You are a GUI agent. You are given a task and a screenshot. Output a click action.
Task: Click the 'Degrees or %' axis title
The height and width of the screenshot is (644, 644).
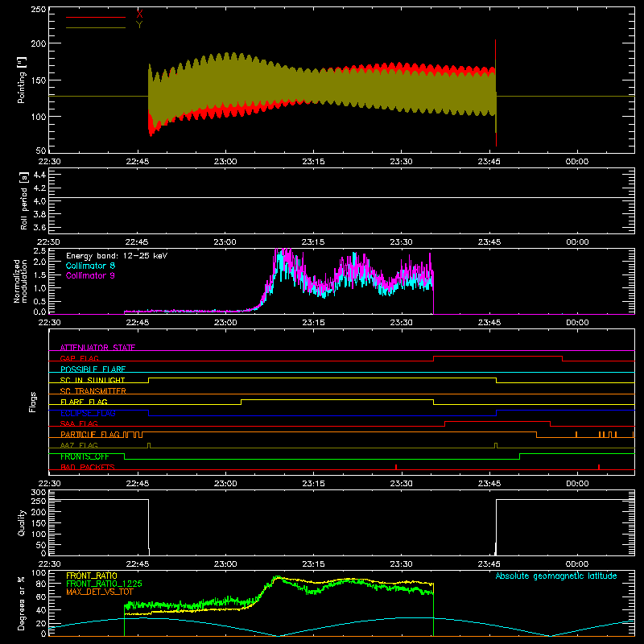22,604
